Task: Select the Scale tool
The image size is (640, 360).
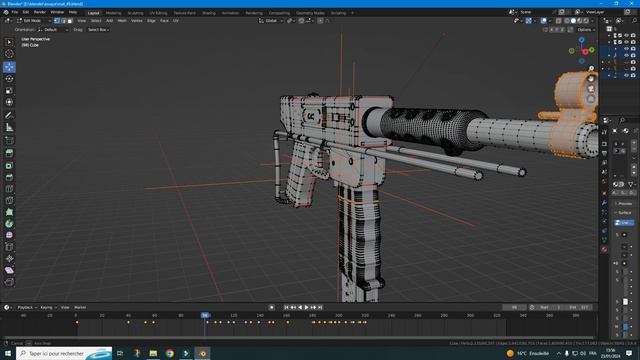Action: click(9, 91)
